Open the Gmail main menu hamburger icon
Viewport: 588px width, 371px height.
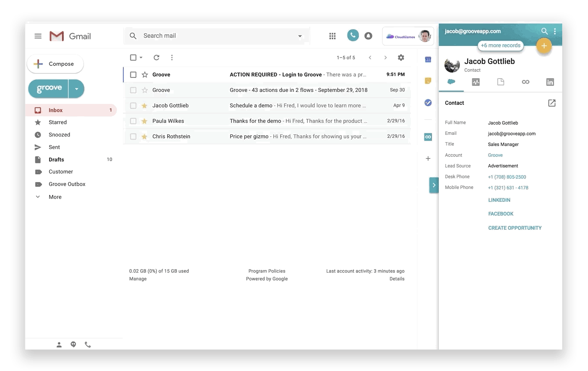38,36
